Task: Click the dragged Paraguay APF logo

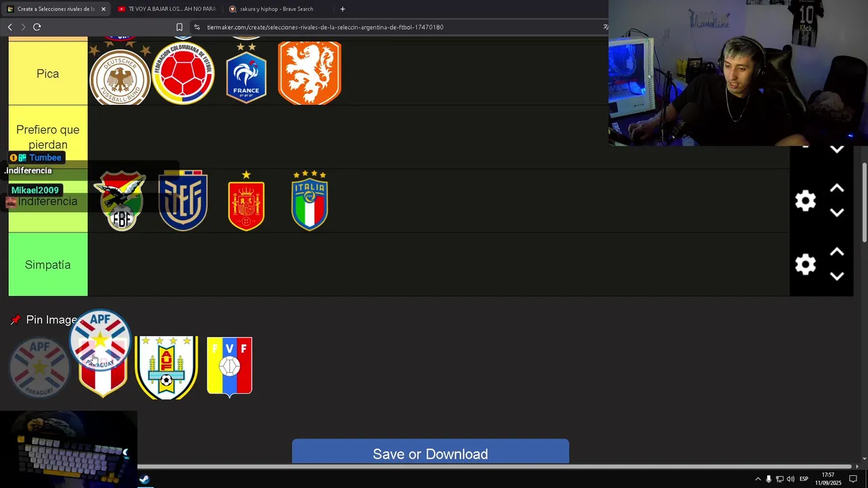Action: point(100,340)
